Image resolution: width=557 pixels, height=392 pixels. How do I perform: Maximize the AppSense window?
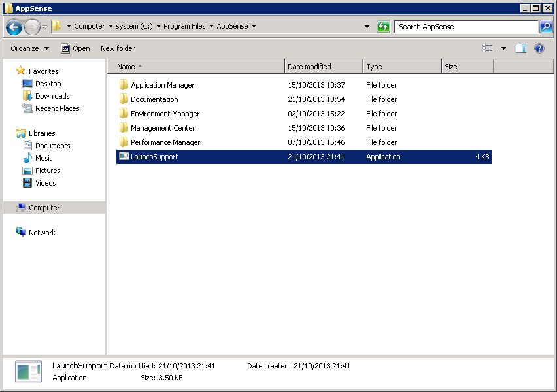[536, 8]
